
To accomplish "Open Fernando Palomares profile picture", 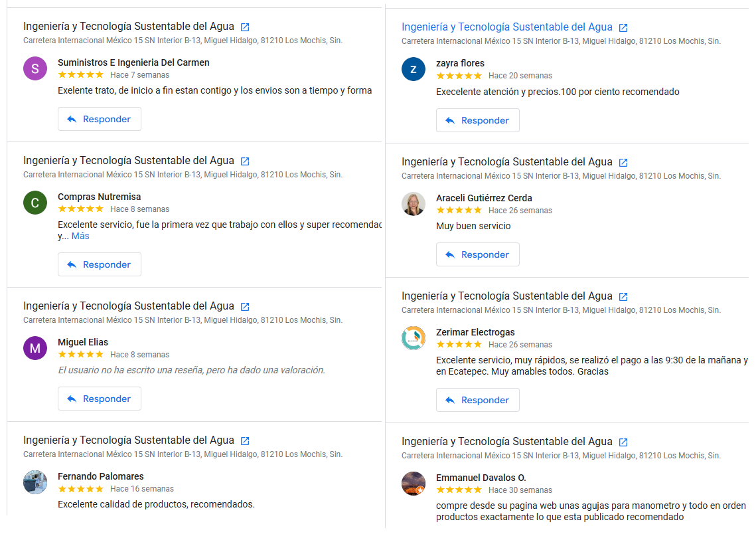I will coord(35,482).
